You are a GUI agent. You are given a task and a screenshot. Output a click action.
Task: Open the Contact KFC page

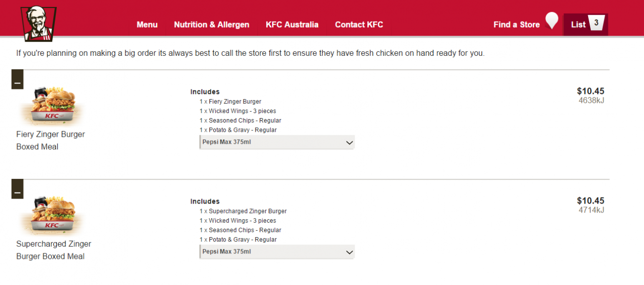[x=359, y=25]
